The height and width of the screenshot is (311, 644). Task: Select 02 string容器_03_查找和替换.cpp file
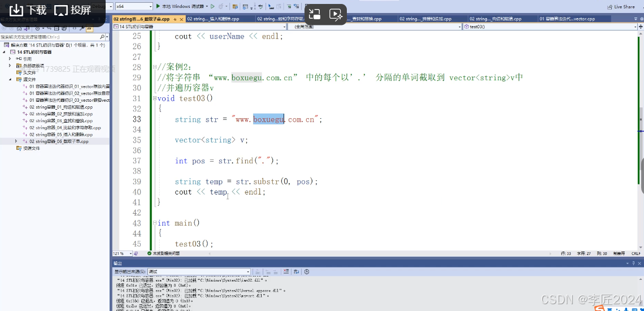tap(61, 121)
